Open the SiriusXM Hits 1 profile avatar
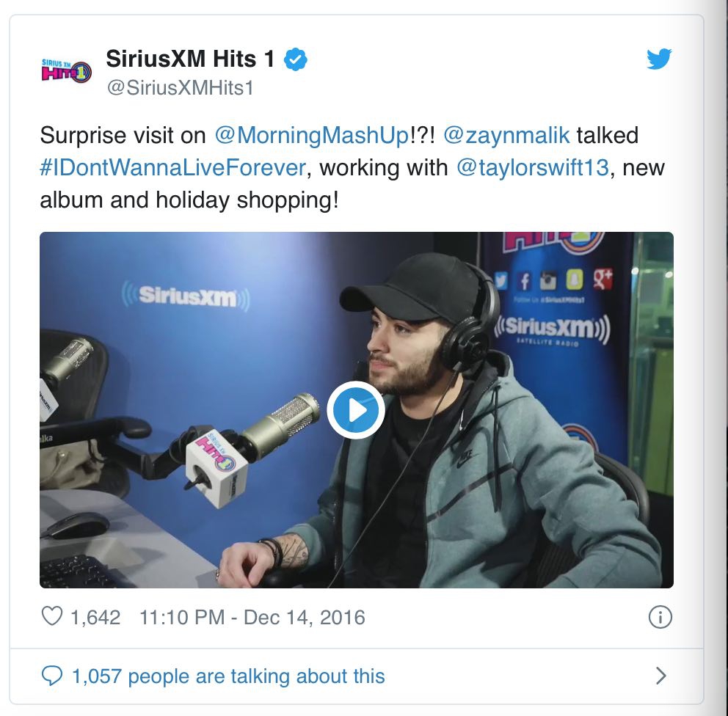 click(x=66, y=71)
